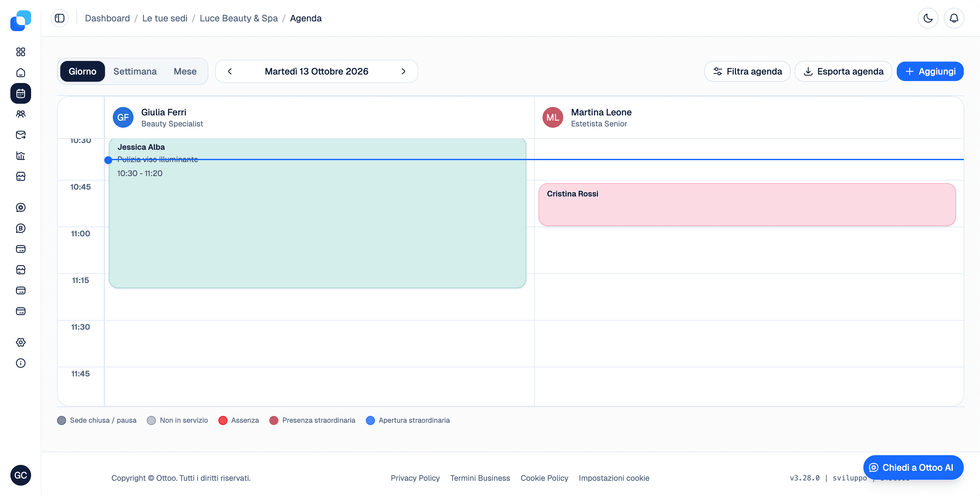Image resolution: width=980 pixels, height=496 pixels.
Task: Select the Giorno view tab
Action: point(82,72)
